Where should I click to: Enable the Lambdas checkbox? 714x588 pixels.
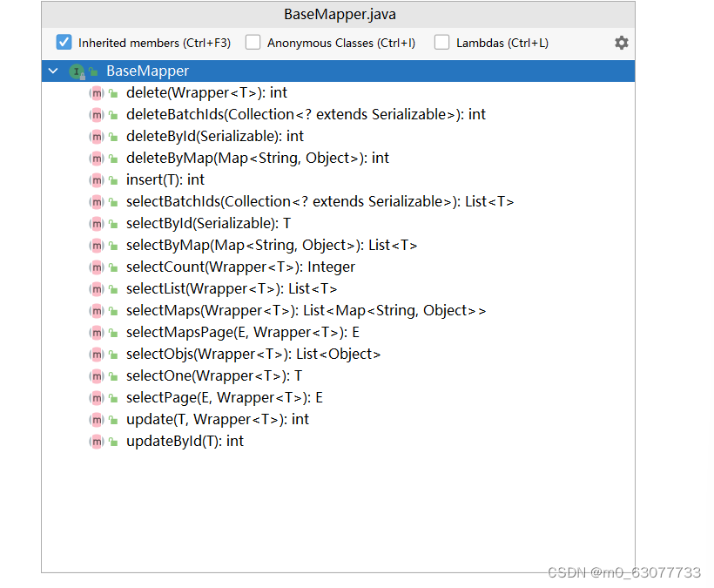[441, 42]
